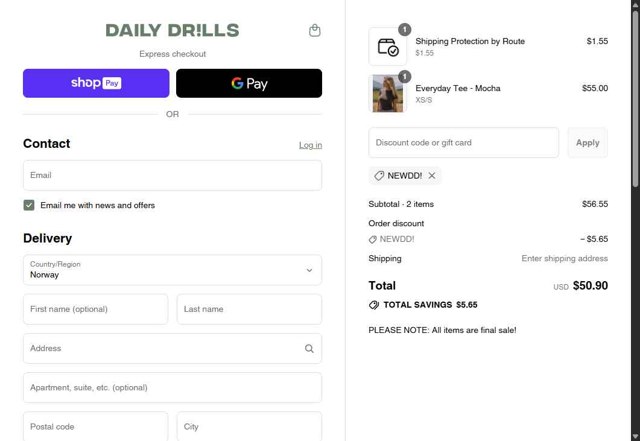Image resolution: width=640 pixels, height=441 pixels.
Task: Focus the Postal code field
Action: [x=96, y=426]
